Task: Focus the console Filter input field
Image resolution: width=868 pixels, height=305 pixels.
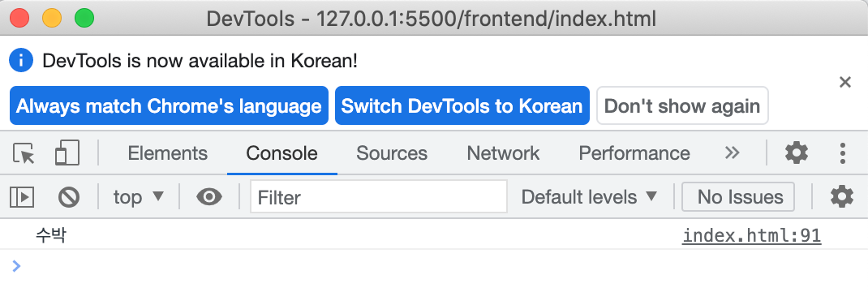Action: point(379,197)
